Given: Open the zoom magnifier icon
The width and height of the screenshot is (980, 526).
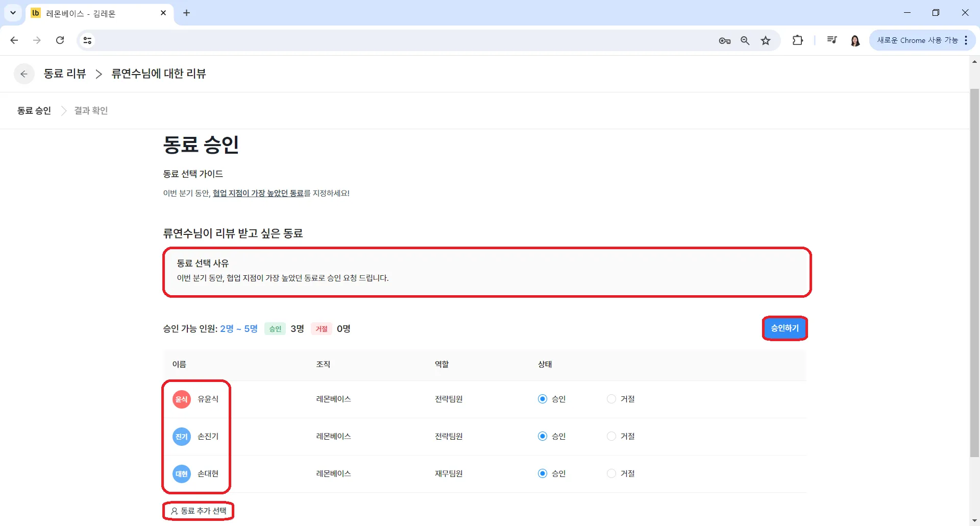Looking at the screenshot, I should (745, 41).
